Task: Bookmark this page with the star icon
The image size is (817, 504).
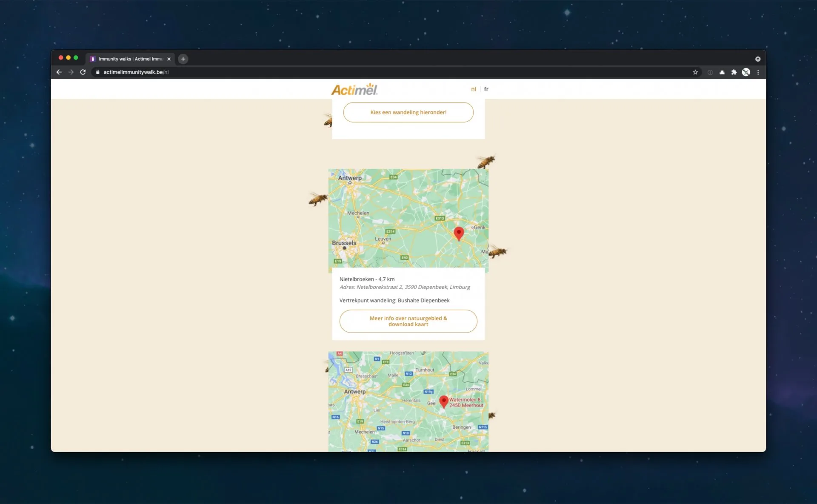Action: (695, 72)
